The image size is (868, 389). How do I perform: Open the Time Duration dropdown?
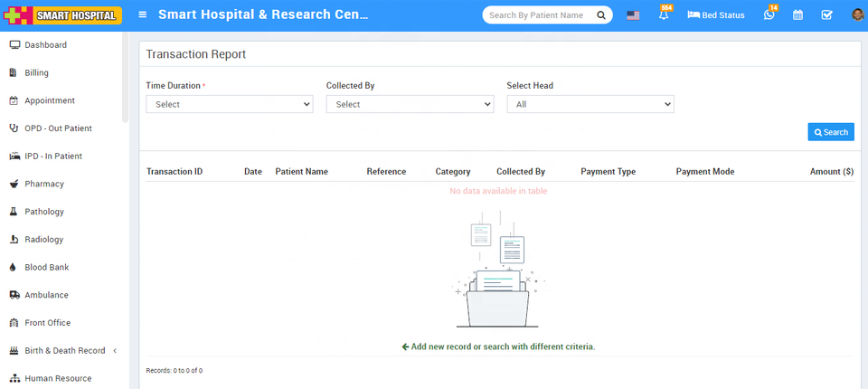click(x=230, y=104)
